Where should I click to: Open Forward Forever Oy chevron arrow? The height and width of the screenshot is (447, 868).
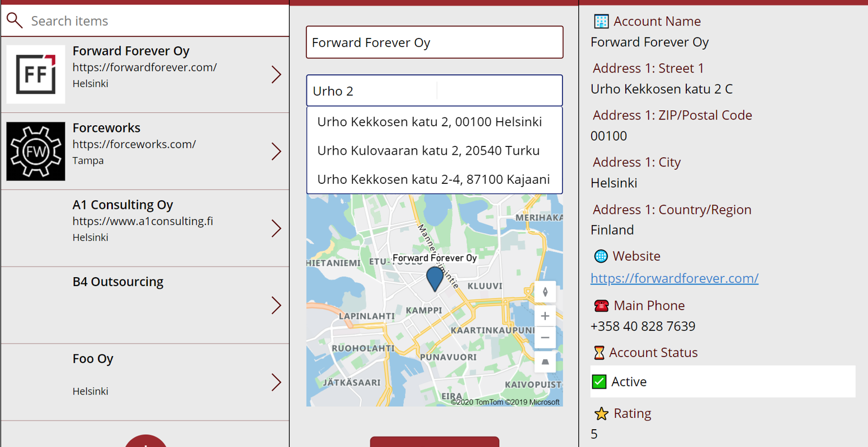(x=276, y=75)
